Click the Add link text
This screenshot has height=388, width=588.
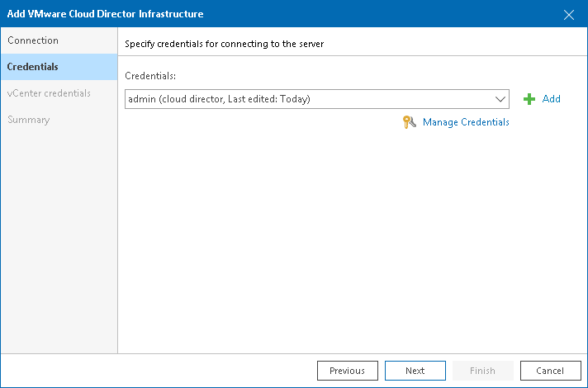[551, 99]
